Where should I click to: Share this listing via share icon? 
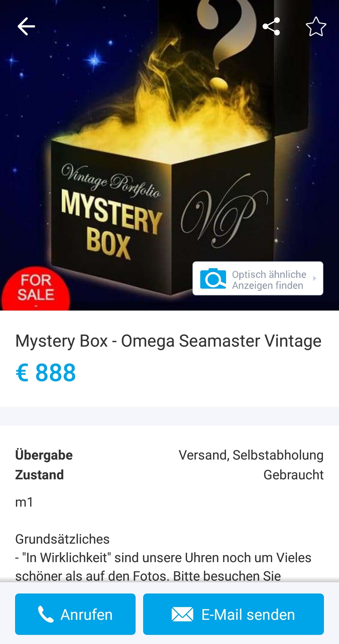(x=271, y=26)
